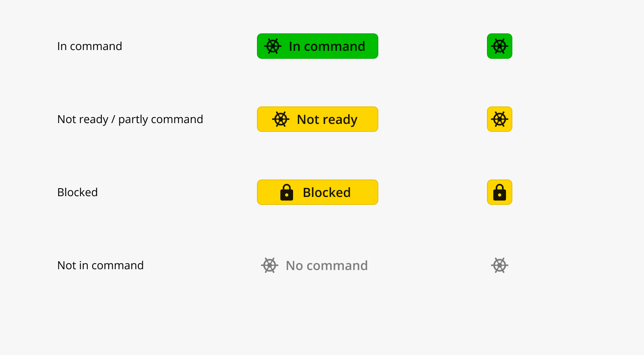This screenshot has height=355, width=644.
Task: Click the plain Blocked label on left
Action: coord(78,193)
